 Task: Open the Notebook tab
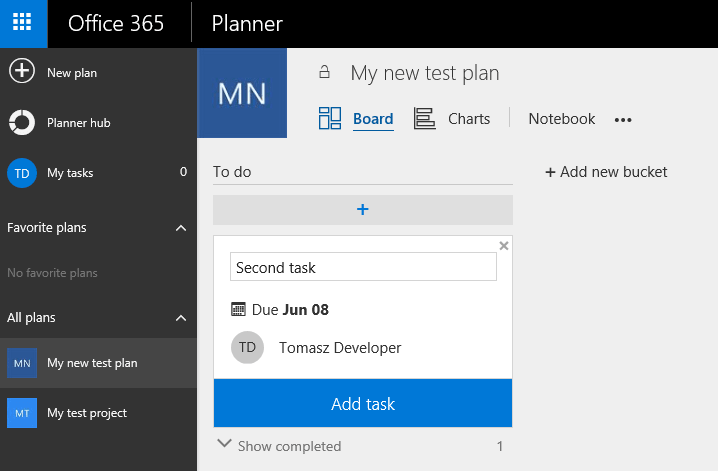click(x=562, y=119)
